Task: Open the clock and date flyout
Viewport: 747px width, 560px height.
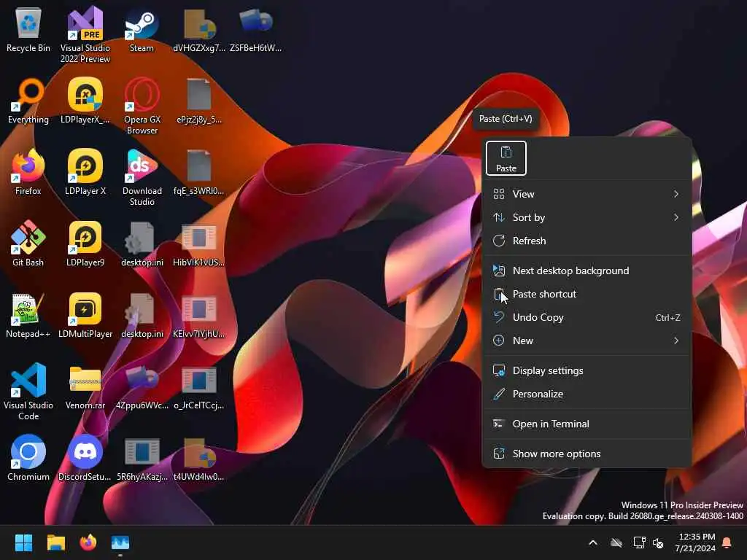Action: click(695, 542)
